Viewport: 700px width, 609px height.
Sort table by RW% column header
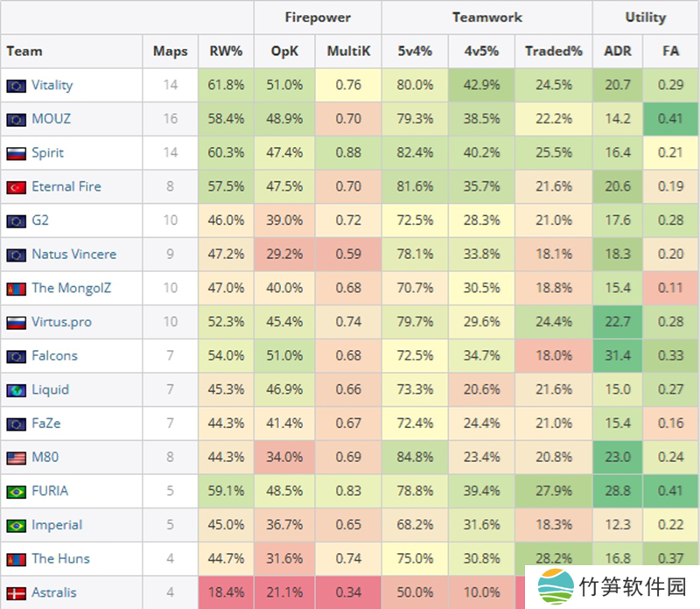(227, 52)
